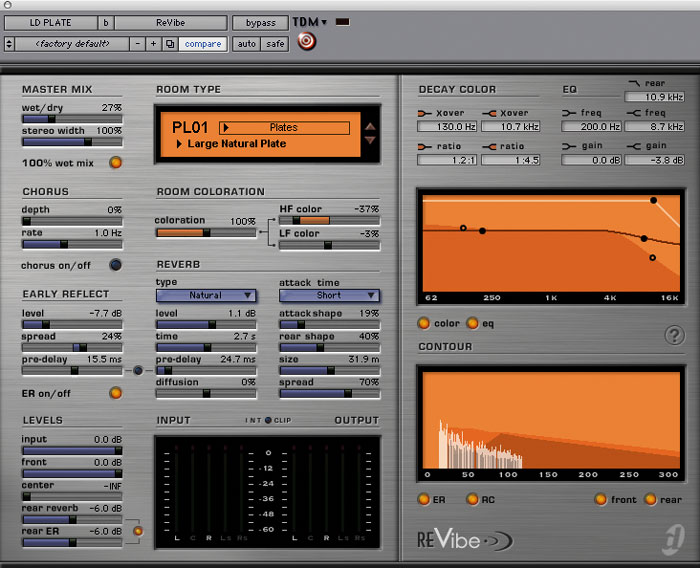The image size is (700, 568).
Task: Click the upper-right breakpoint on decay graph
Action: click(654, 200)
